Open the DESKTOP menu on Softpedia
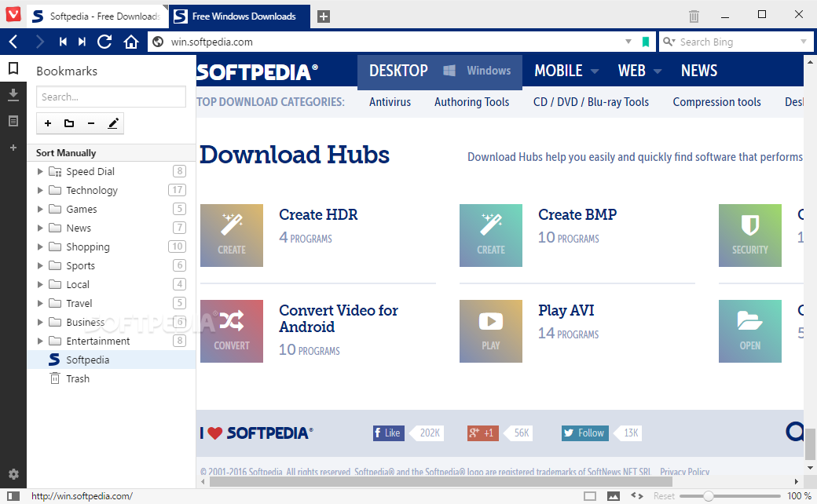The width and height of the screenshot is (817, 504). click(398, 71)
